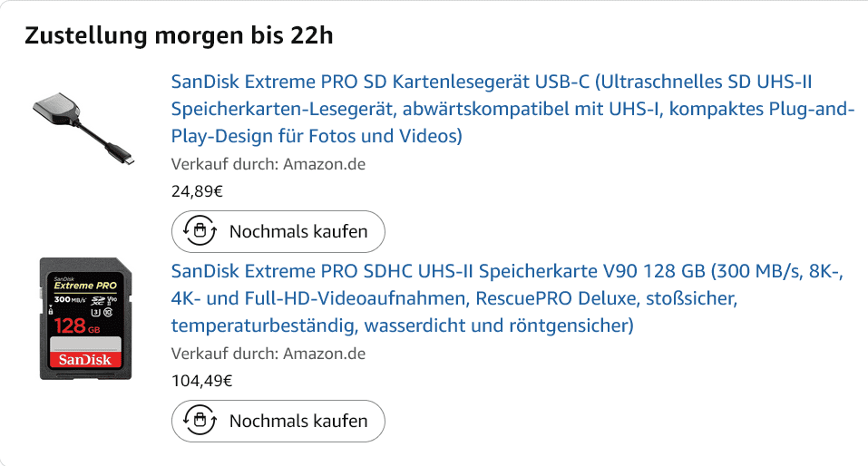This screenshot has height=466, width=868.
Task: Click Verkauf durch Amazon.de under the card reader
Action: [x=268, y=164]
